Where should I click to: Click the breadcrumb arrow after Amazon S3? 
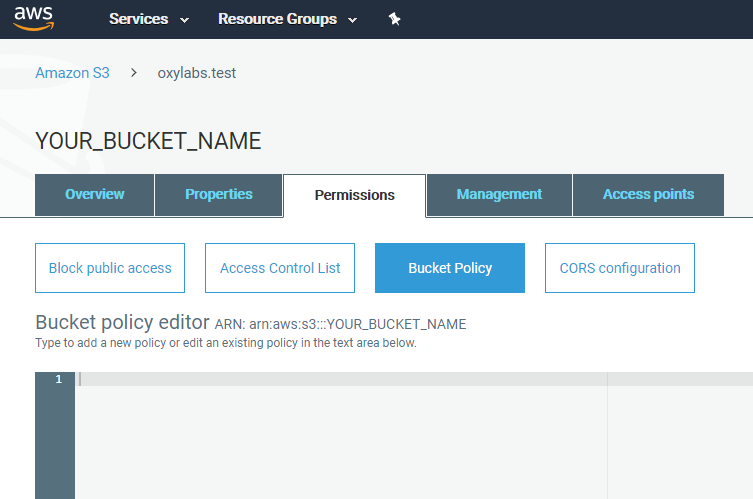pos(134,73)
